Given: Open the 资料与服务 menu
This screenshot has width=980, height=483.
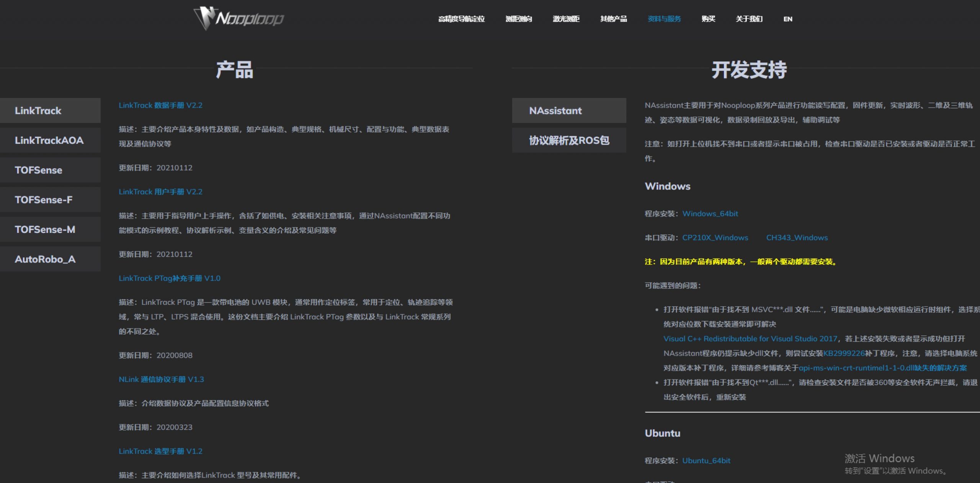Looking at the screenshot, I should point(664,19).
